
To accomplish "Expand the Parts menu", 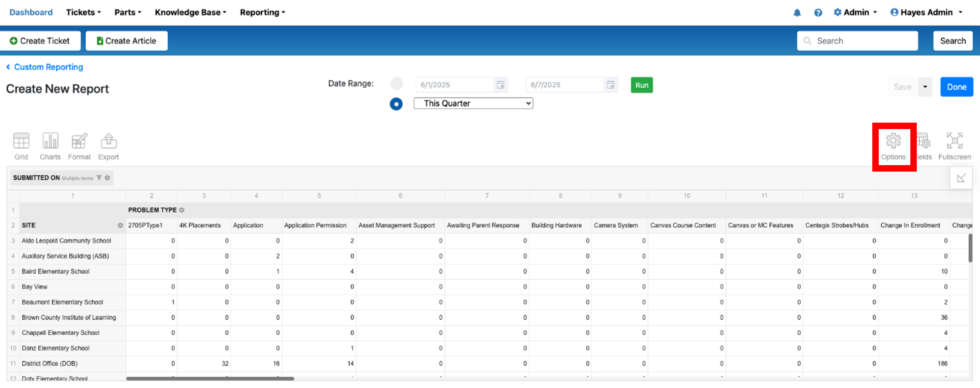I will [x=128, y=13].
